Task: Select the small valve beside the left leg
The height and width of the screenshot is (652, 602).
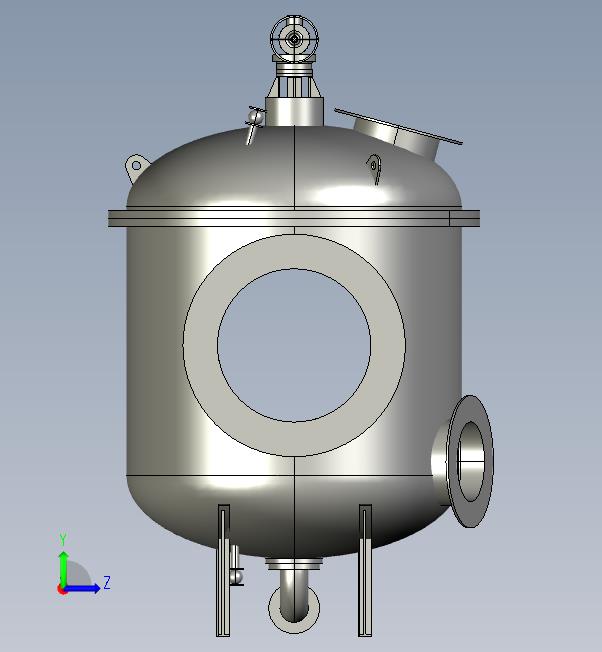Action: (x=236, y=566)
